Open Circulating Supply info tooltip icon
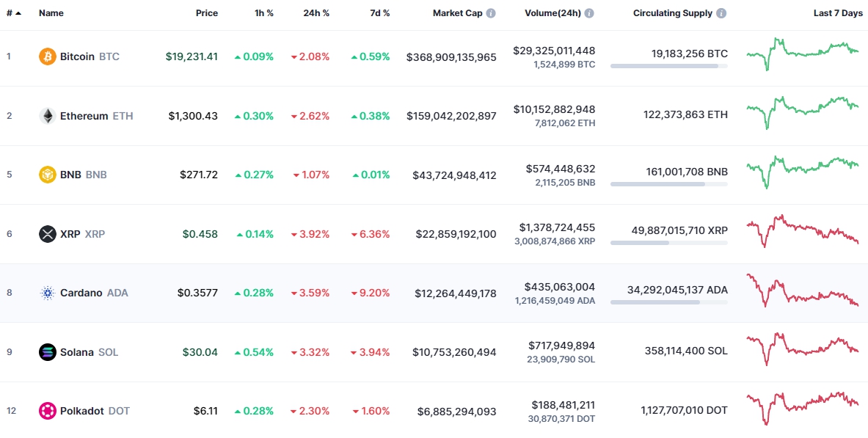 click(721, 13)
